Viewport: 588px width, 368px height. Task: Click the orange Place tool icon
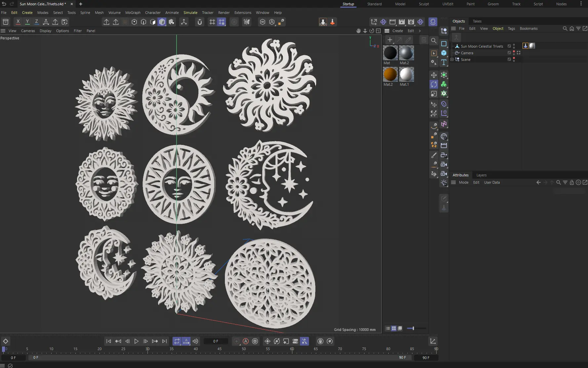[332, 22]
